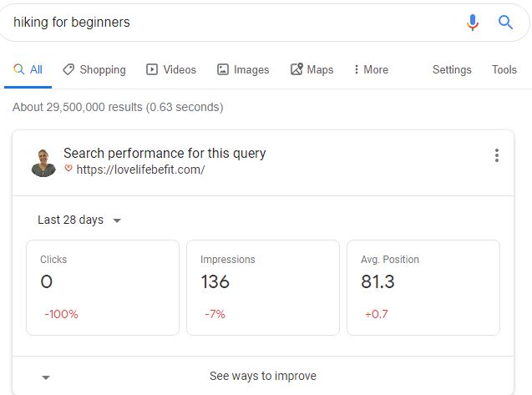Screen dimensions: 532x395
Task: Open the search Tools option
Action: [x=504, y=69]
